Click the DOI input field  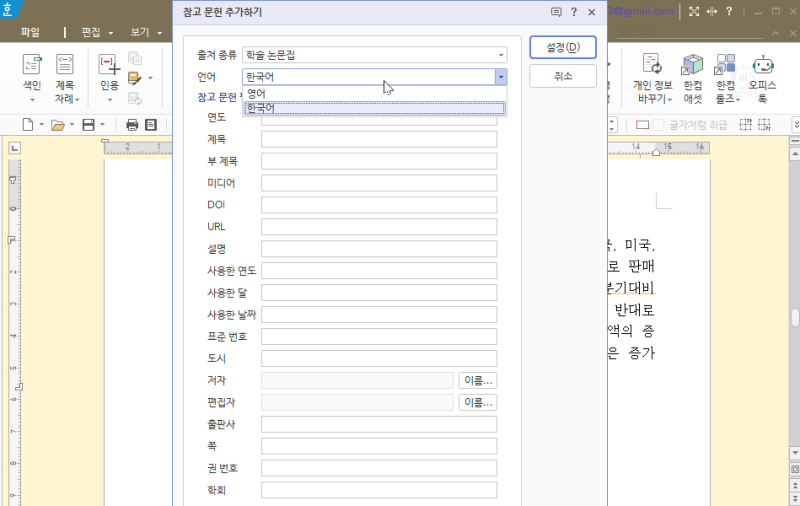coord(379,205)
